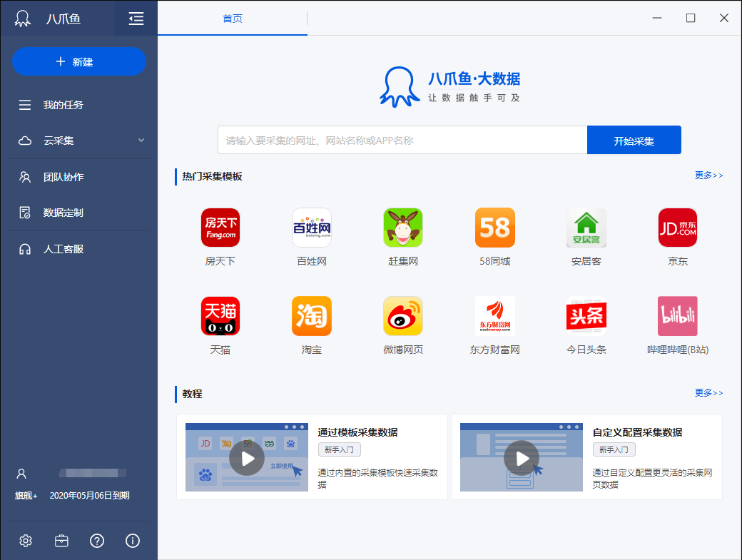
Task: Maximize the 八爪鱼 window
Action: [691, 18]
